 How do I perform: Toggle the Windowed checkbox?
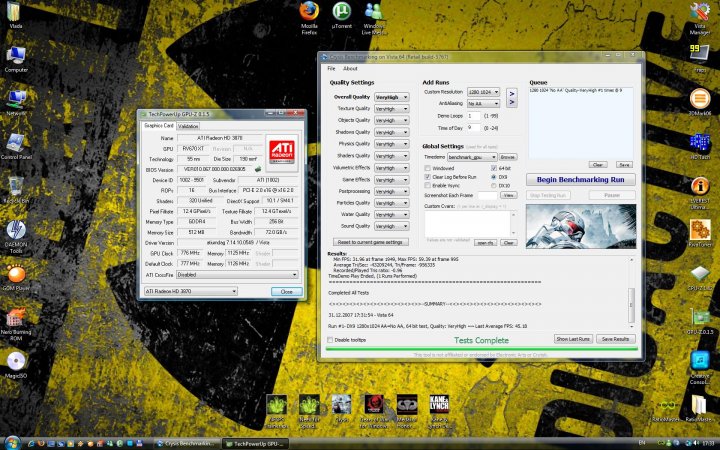(428, 168)
